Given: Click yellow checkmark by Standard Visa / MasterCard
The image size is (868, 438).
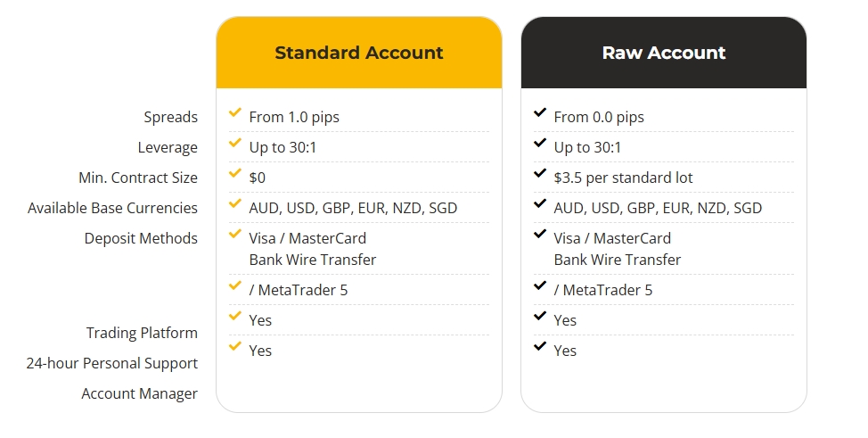Looking at the screenshot, I should 234,234.
